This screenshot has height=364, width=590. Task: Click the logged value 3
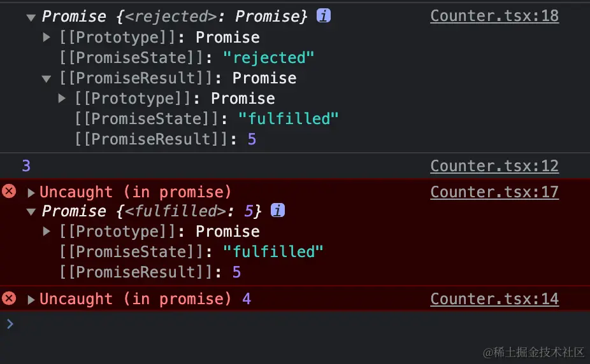point(26,166)
